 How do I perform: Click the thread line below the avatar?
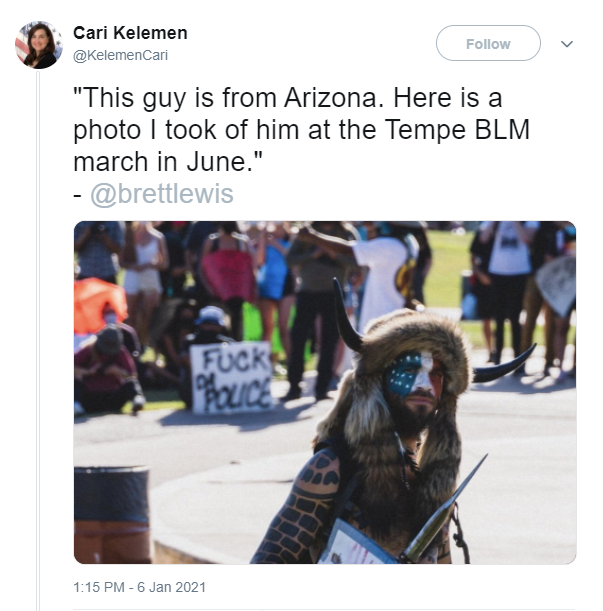38,339
